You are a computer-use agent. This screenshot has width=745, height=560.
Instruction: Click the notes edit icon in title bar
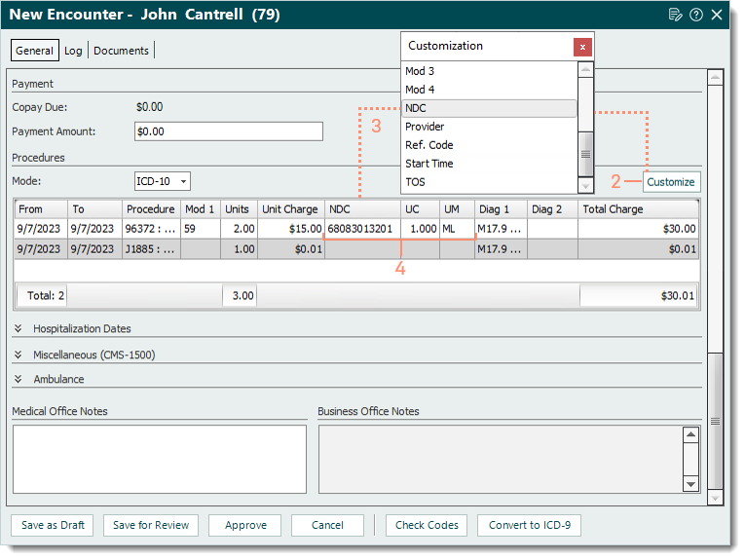pyautogui.click(x=676, y=15)
